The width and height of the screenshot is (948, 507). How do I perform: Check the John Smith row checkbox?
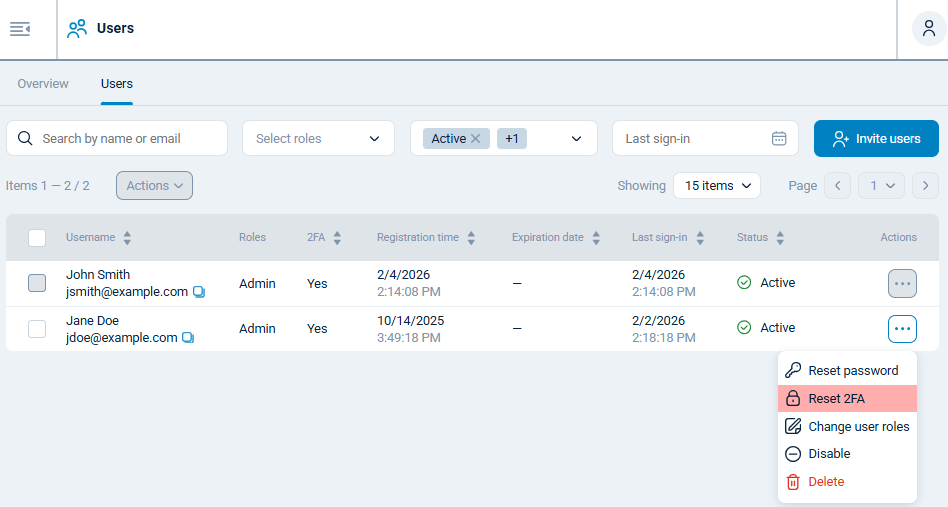[x=37, y=283]
